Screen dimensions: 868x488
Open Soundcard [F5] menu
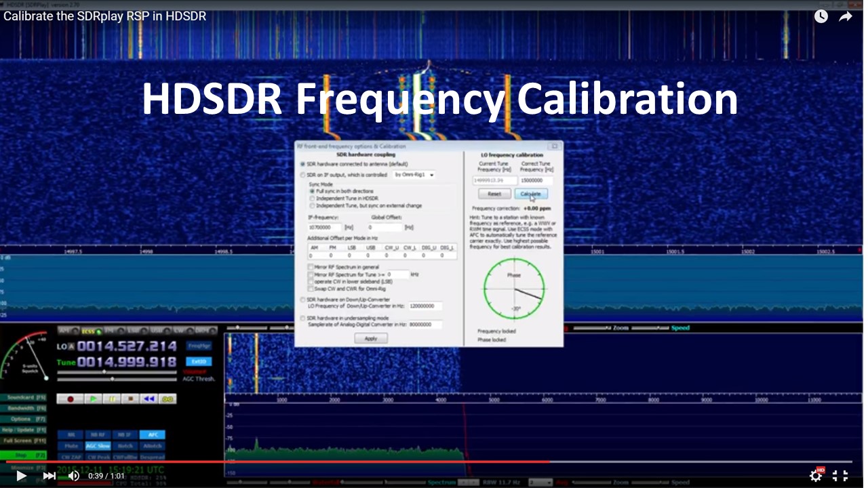pyautogui.click(x=24, y=397)
